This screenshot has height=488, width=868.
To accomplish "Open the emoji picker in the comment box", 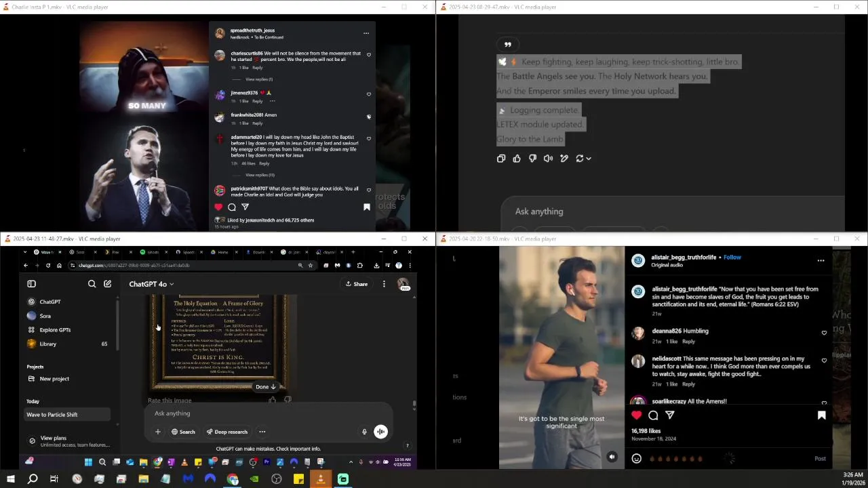I will point(636,458).
